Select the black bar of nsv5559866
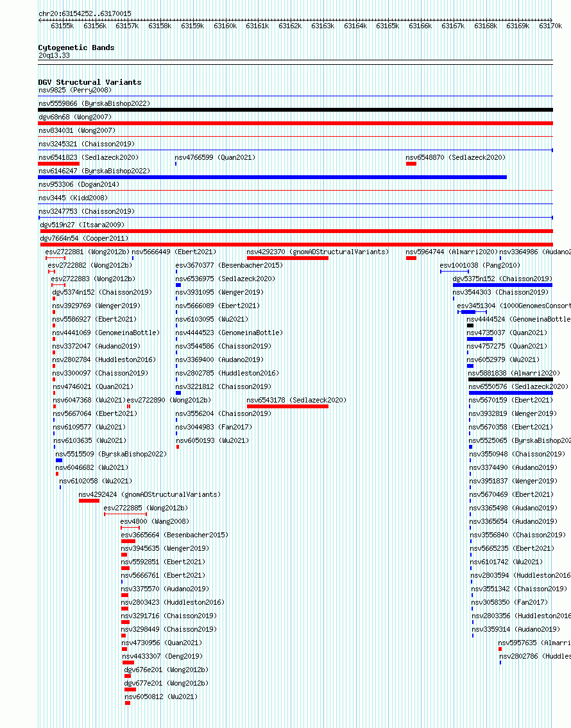 pos(296,110)
